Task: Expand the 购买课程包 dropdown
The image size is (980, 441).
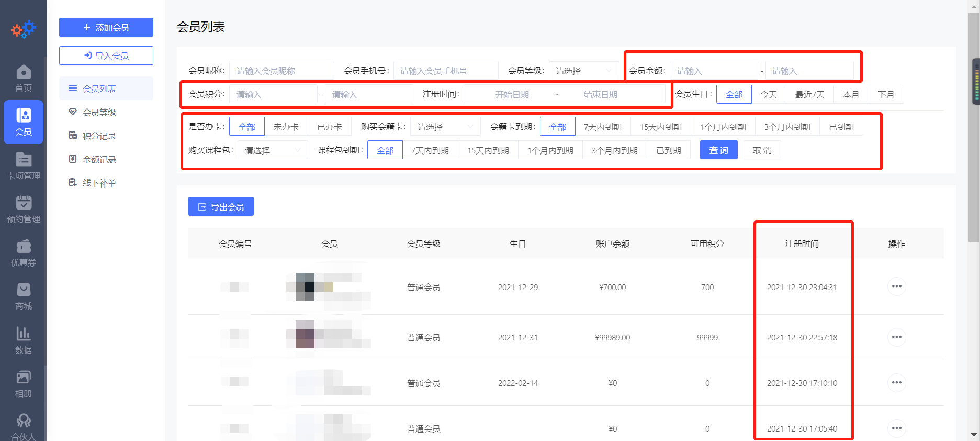Action: pos(273,150)
